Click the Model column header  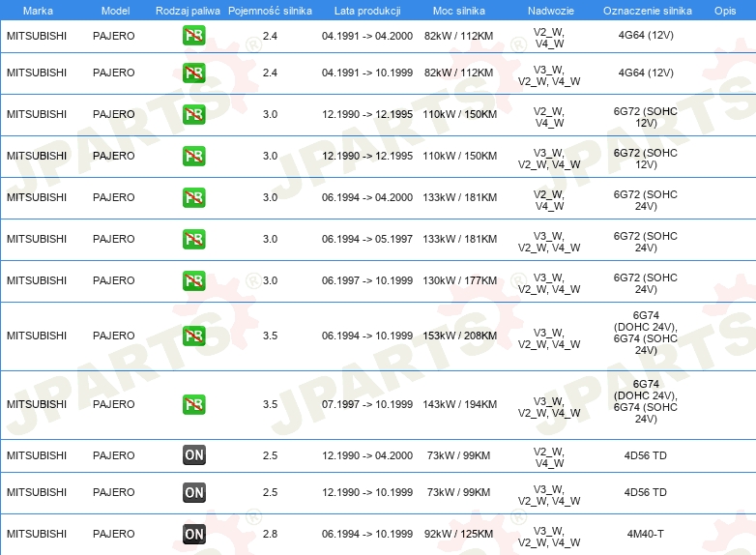coord(115,11)
